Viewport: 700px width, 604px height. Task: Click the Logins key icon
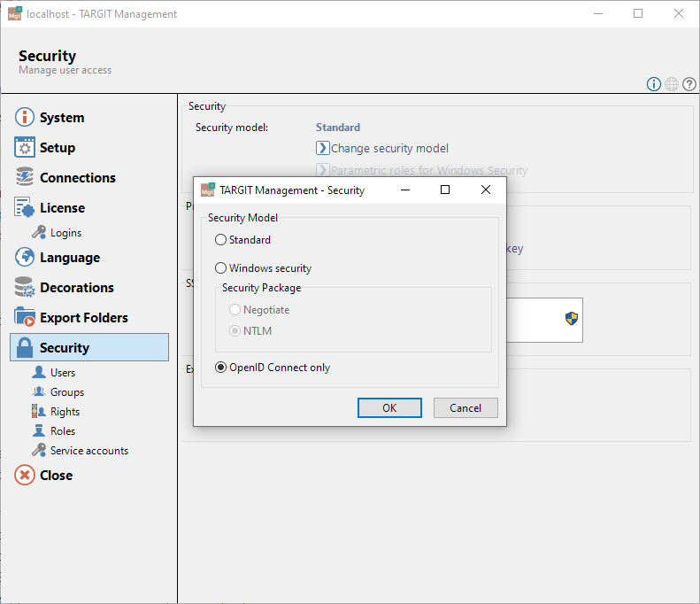coord(39,232)
